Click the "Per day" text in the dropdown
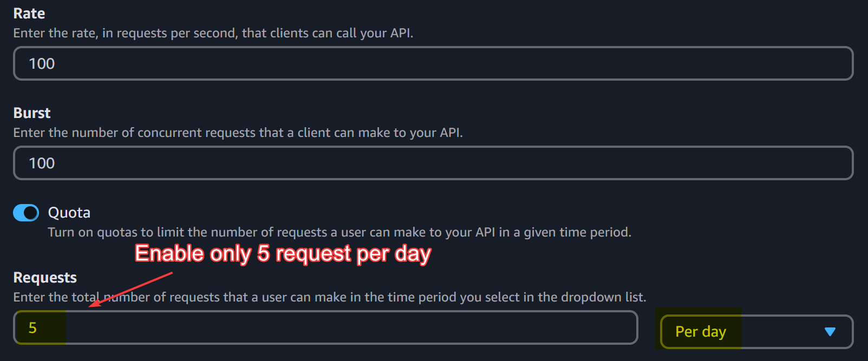 click(x=700, y=331)
